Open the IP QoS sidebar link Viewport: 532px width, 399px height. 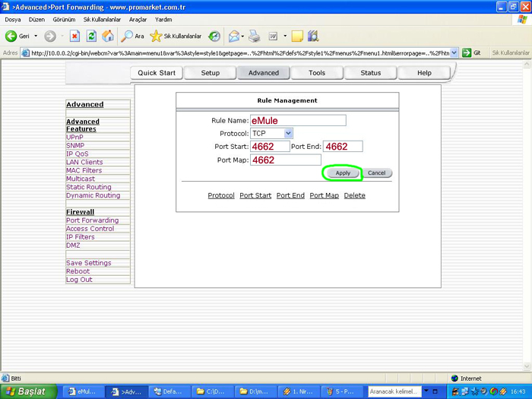point(78,154)
